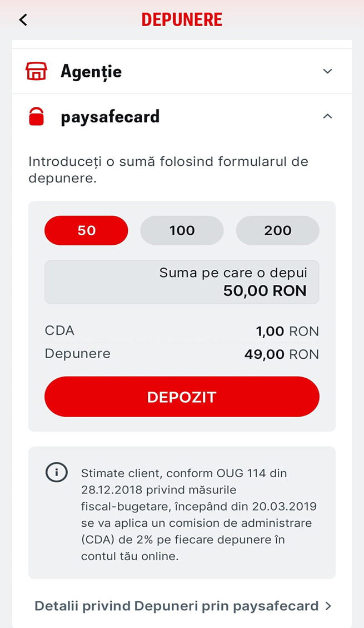
Task: Choose the 100 amount option
Action: (182, 230)
